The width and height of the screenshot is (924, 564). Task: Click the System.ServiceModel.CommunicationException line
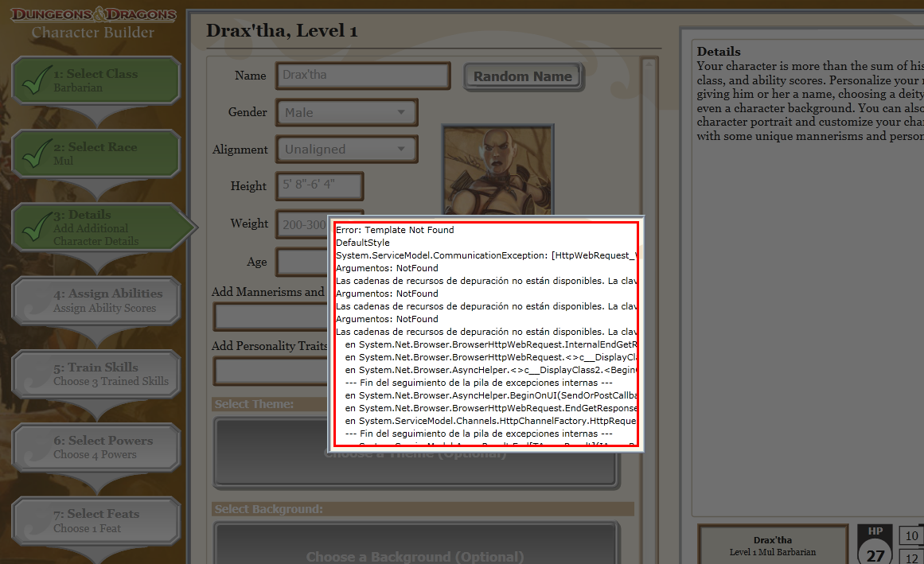486,255
